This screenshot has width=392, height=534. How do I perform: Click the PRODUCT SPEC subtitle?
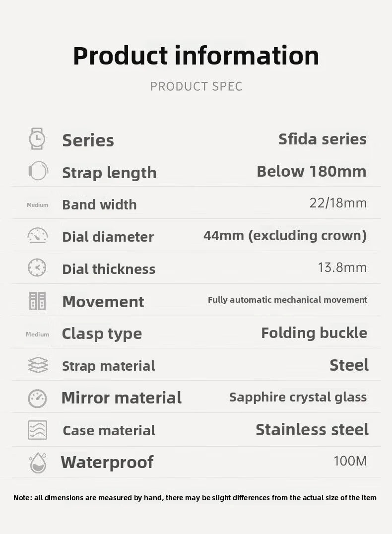pyautogui.click(x=196, y=86)
